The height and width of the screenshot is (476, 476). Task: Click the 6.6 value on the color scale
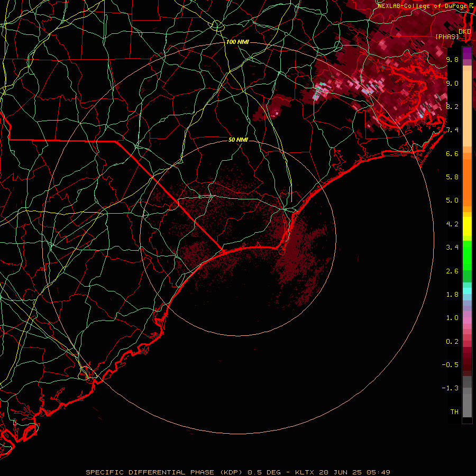tap(452, 153)
